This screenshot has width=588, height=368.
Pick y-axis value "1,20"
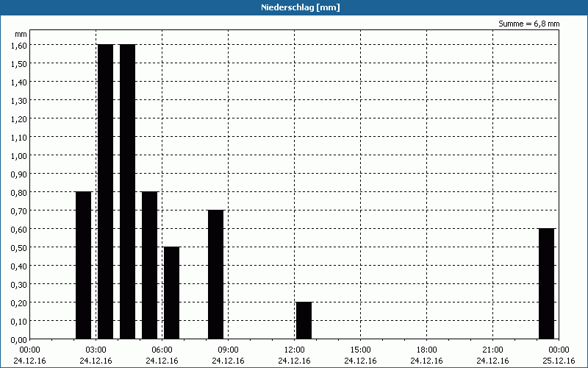click(19, 118)
